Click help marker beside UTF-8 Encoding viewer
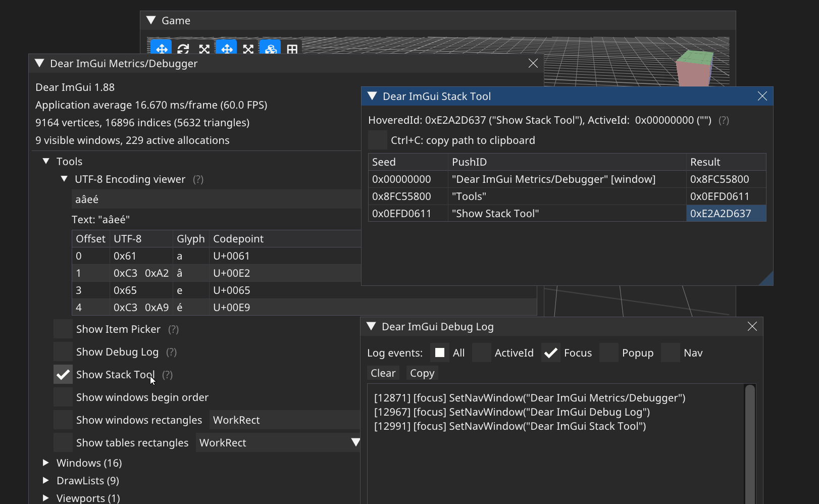Viewport: 819px width, 504px height. [198, 179]
